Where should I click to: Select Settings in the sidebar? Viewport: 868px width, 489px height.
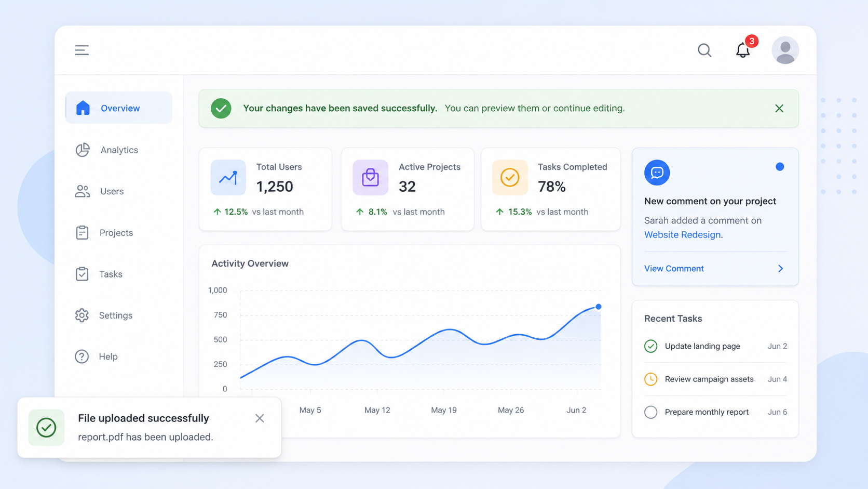[x=119, y=315]
